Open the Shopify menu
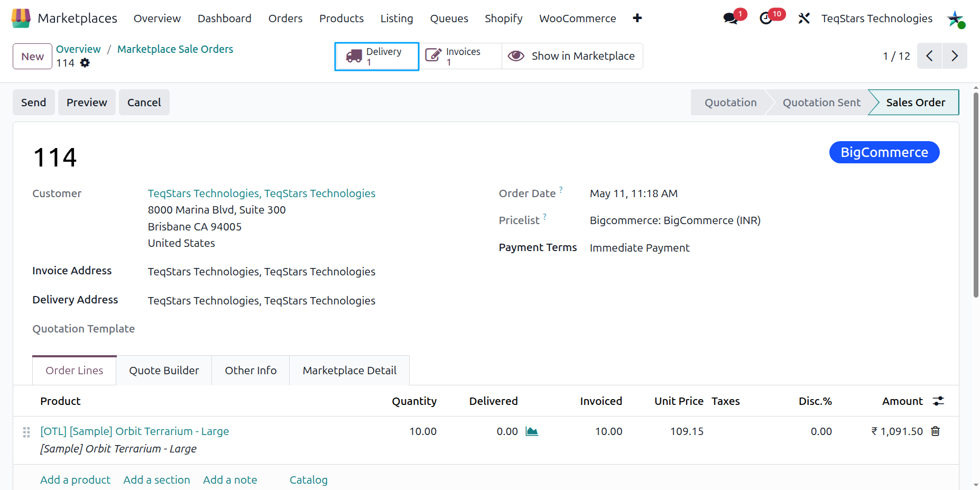 coord(504,19)
